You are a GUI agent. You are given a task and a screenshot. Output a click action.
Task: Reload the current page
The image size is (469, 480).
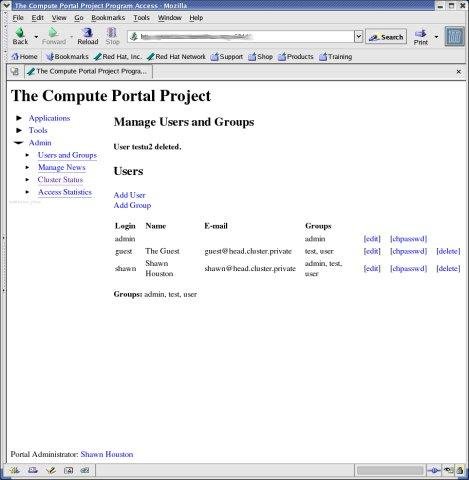pos(88,36)
